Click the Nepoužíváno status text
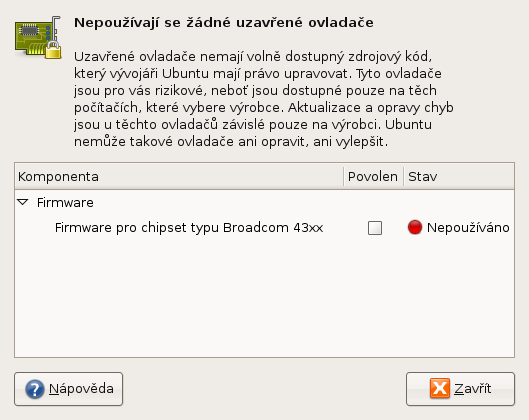529x420 pixels. click(x=468, y=228)
